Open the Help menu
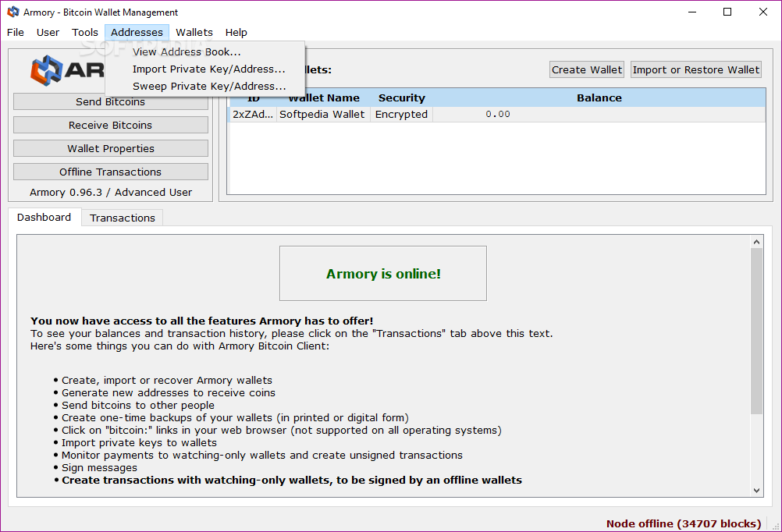The image size is (782, 532). click(x=236, y=33)
